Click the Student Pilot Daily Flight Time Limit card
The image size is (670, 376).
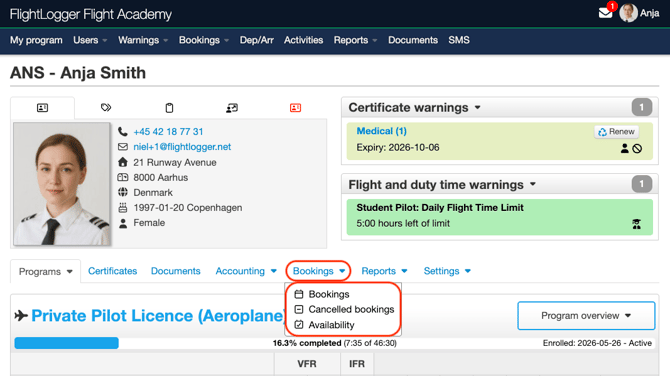coord(500,217)
